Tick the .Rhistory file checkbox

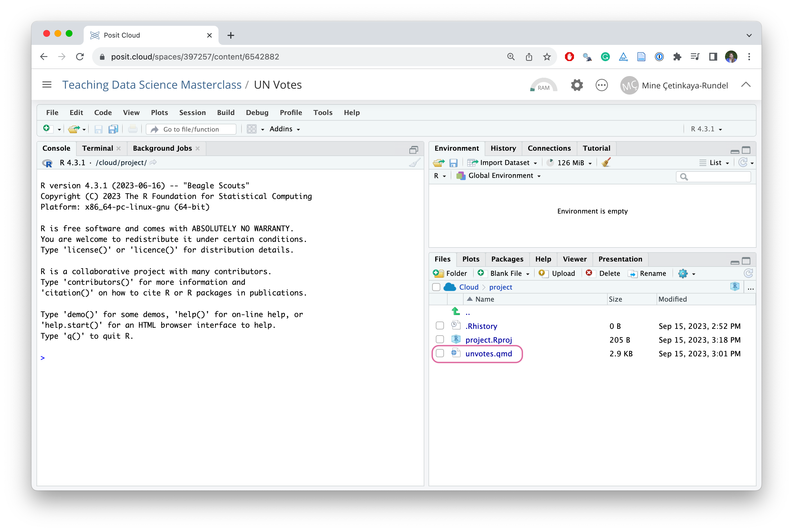(440, 326)
